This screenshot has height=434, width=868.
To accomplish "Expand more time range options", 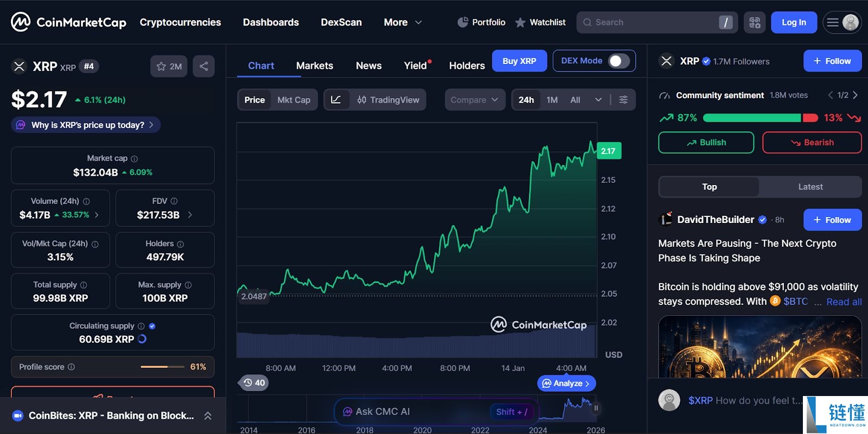I will coord(598,100).
